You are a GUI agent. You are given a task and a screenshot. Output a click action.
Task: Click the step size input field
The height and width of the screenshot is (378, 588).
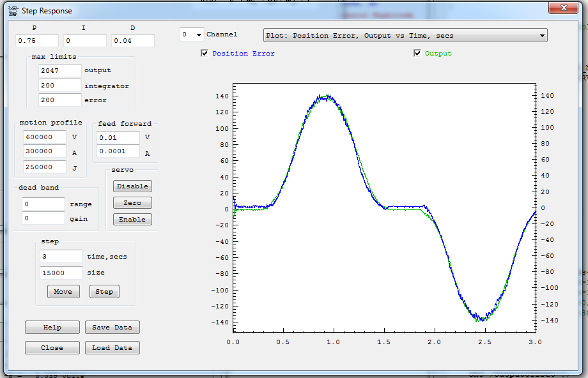point(61,273)
